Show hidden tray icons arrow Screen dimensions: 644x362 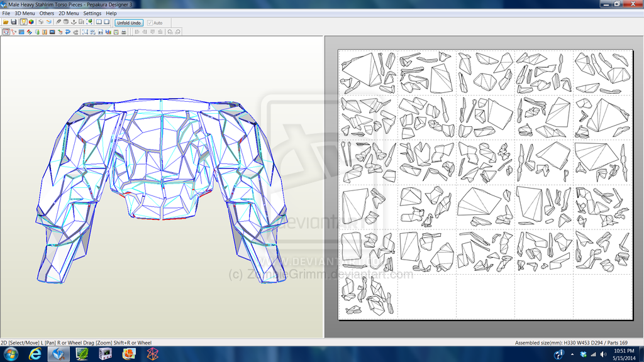pyautogui.click(x=572, y=354)
